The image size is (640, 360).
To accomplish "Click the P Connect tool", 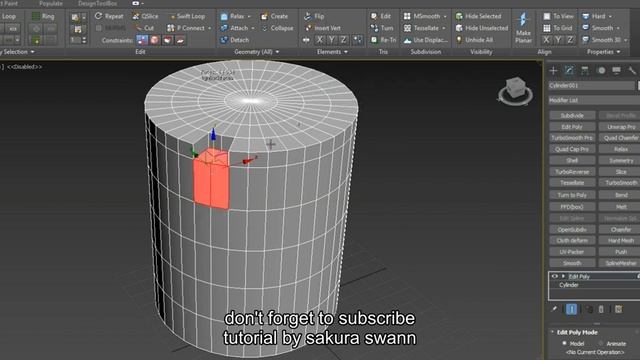I will [x=186, y=28].
